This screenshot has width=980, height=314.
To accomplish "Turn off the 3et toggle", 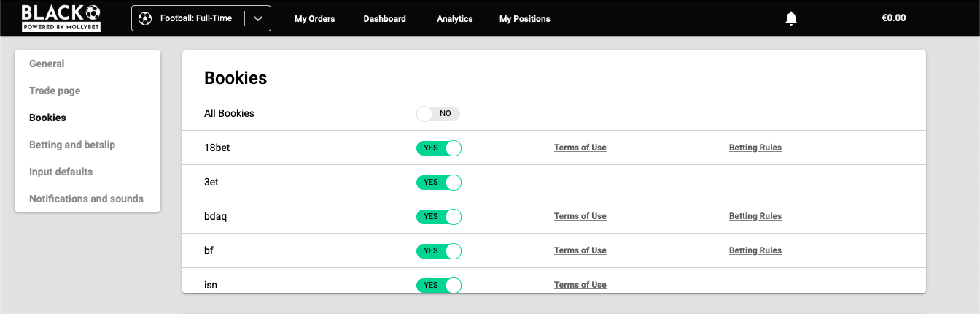I will click(439, 183).
